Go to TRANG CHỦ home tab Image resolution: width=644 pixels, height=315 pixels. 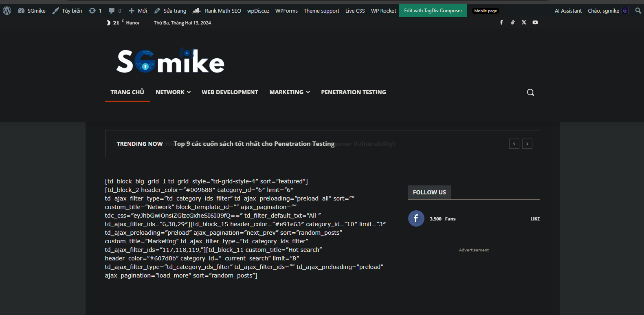[127, 92]
